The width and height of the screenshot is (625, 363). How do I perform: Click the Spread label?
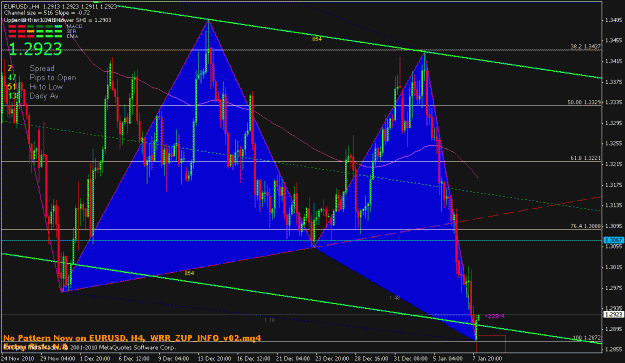click(x=42, y=68)
